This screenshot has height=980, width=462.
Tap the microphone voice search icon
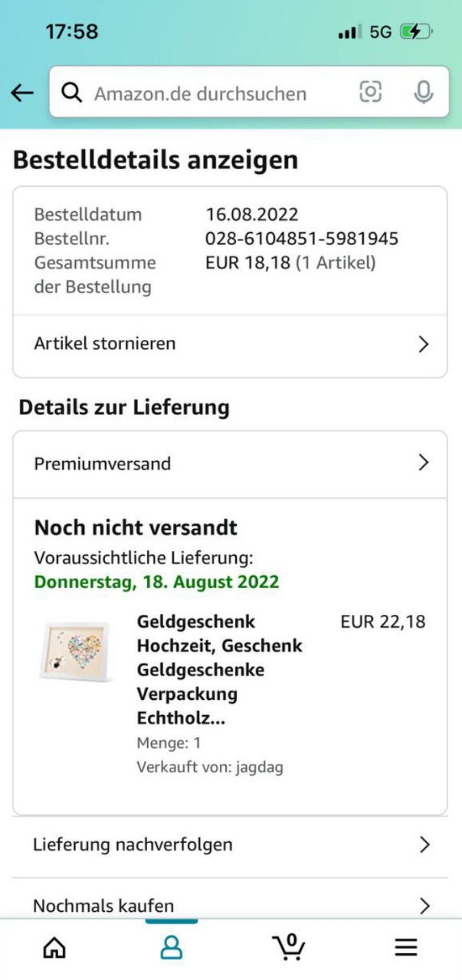click(423, 93)
